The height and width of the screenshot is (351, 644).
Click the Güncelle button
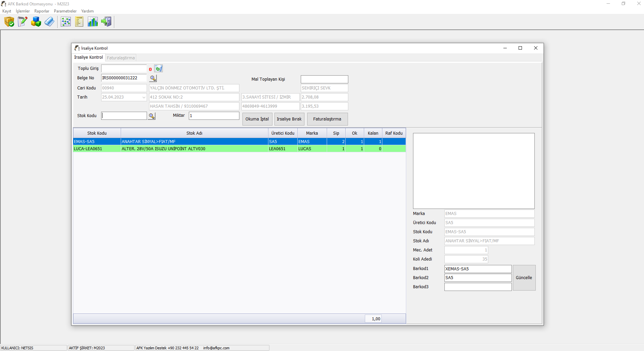[524, 278]
